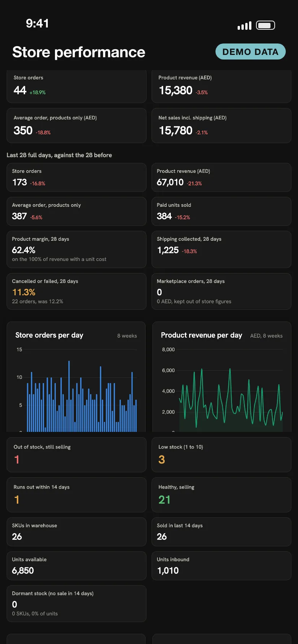Tap the green 21 healthy count
The width and height of the screenshot is (298, 644).
[164, 500]
